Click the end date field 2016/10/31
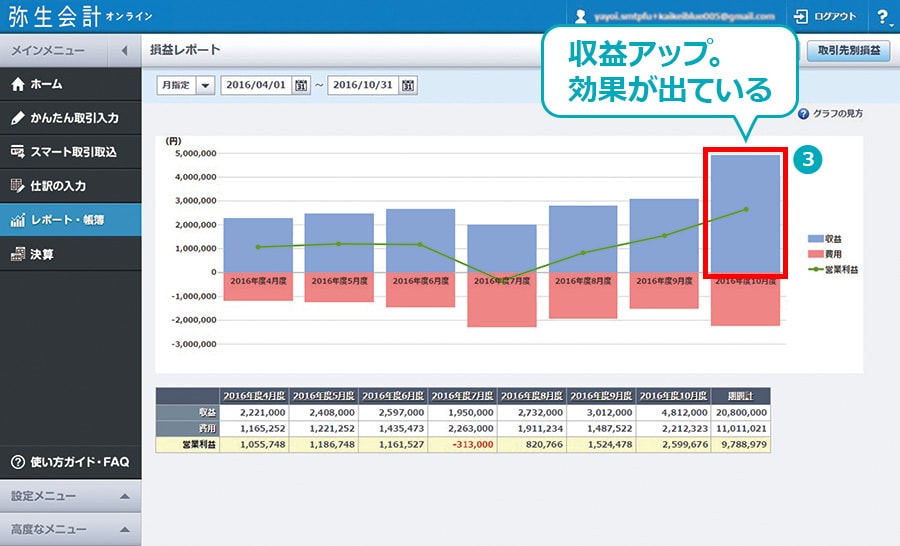Screen dimensions: 900x546 coord(363,85)
